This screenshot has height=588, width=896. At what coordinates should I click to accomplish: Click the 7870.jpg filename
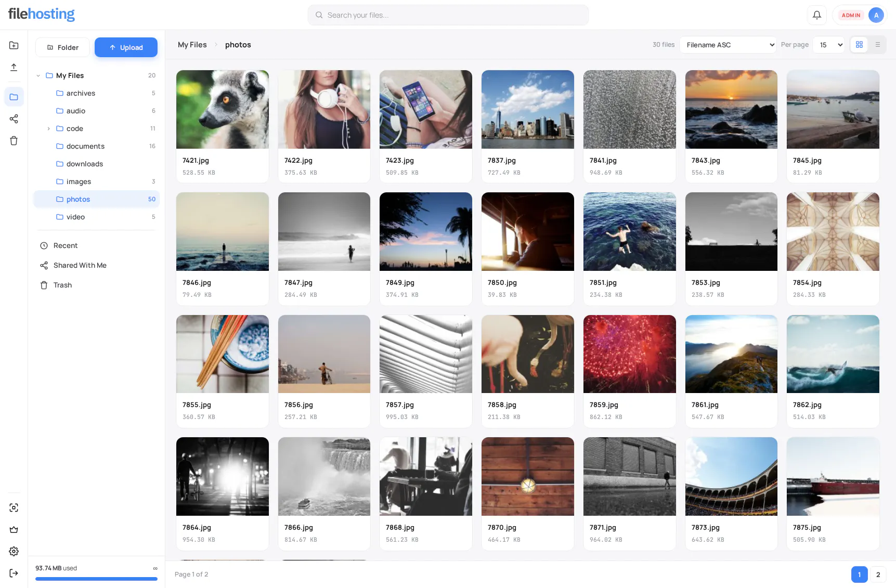(502, 528)
